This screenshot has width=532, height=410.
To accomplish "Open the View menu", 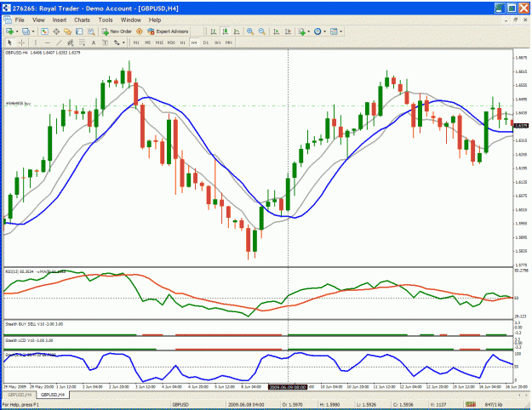I will tap(38, 20).
